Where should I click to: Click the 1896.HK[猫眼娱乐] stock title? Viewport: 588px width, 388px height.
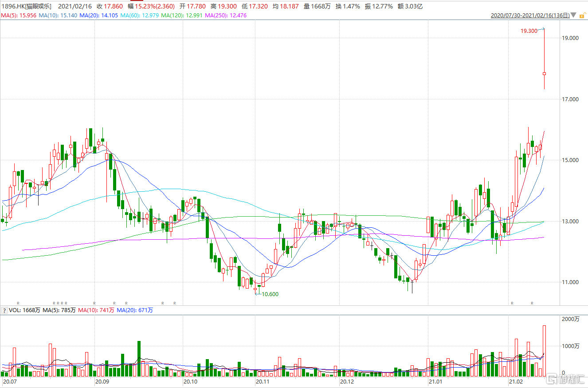click(27, 6)
